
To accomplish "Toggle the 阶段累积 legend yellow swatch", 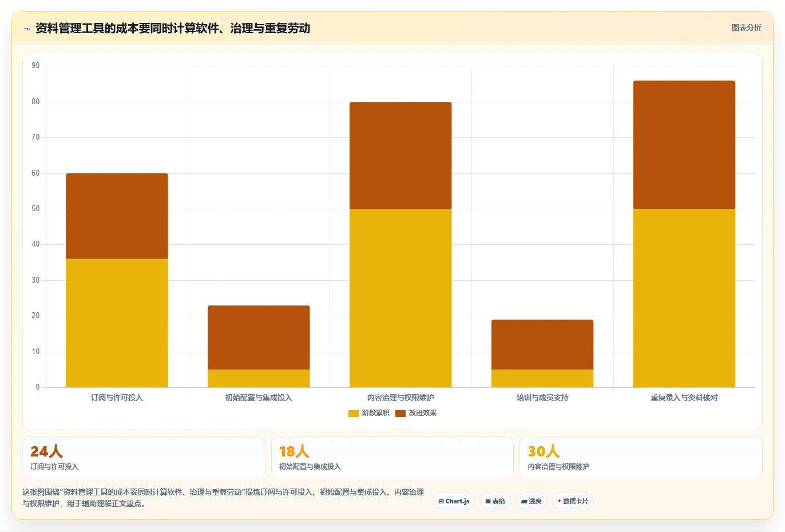I will click(354, 413).
